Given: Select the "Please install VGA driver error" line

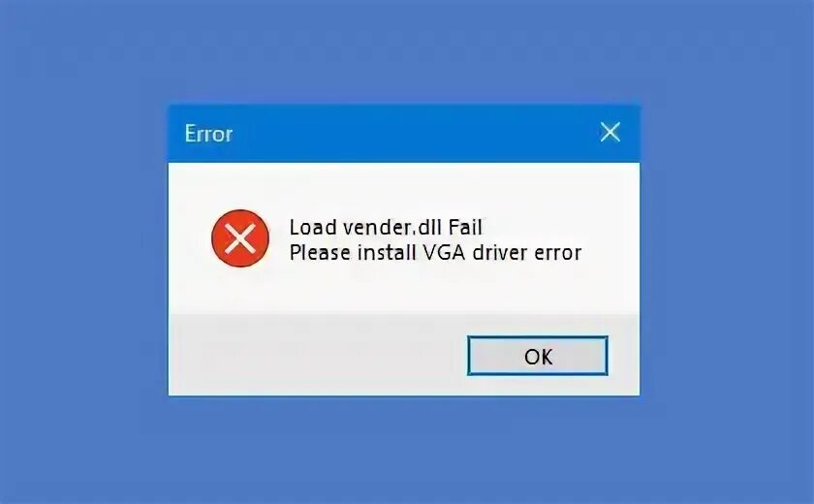Looking at the screenshot, I should click(x=435, y=253).
